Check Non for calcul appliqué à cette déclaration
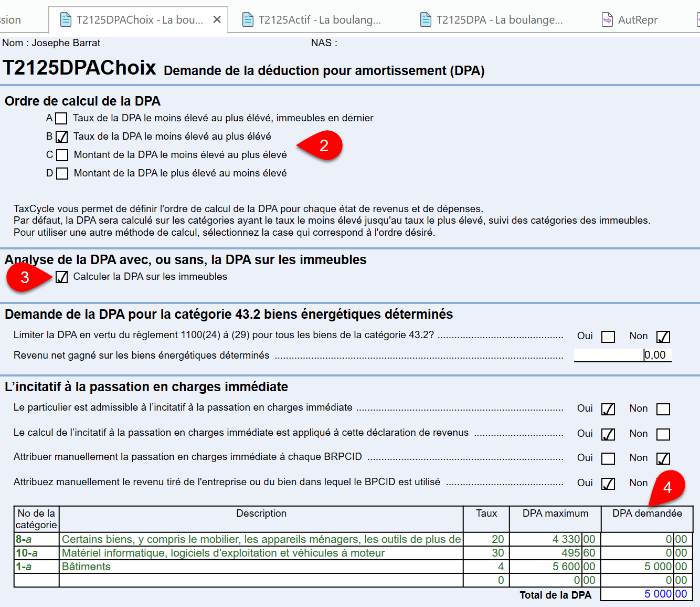700x607 pixels. tap(663, 434)
